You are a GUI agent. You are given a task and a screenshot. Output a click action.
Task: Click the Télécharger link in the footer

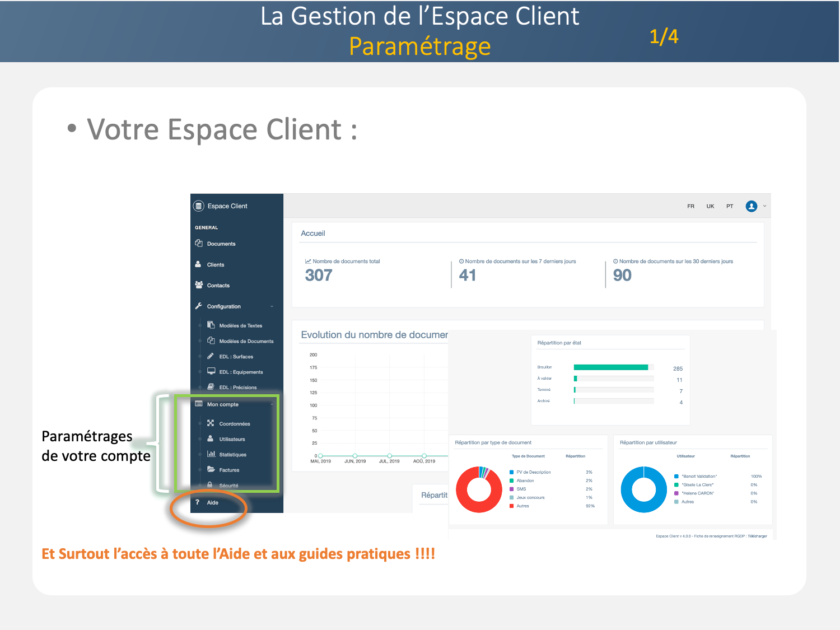tap(757, 536)
